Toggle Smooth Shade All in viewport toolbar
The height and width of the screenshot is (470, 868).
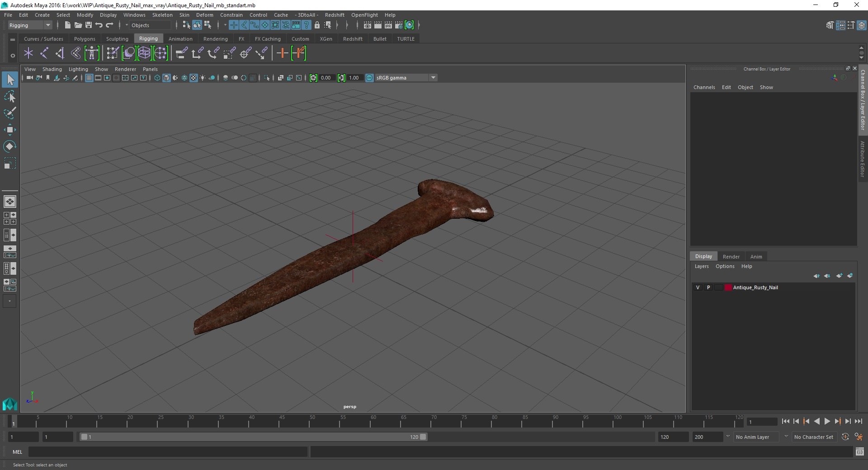(166, 78)
